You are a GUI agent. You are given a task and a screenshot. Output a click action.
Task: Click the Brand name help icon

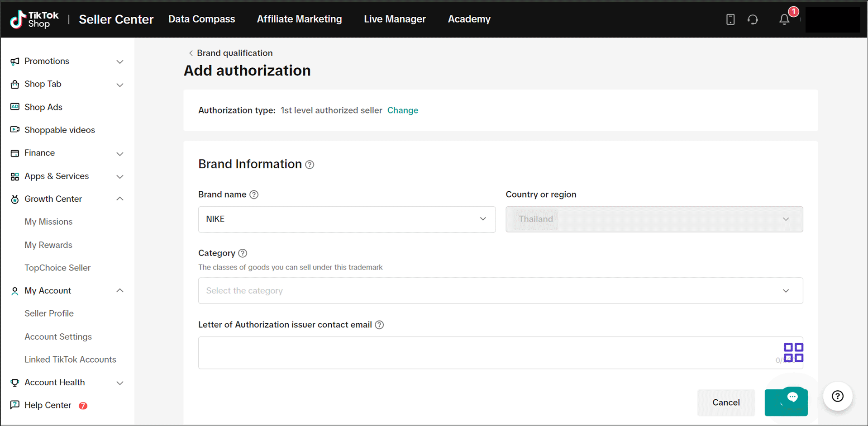click(254, 194)
